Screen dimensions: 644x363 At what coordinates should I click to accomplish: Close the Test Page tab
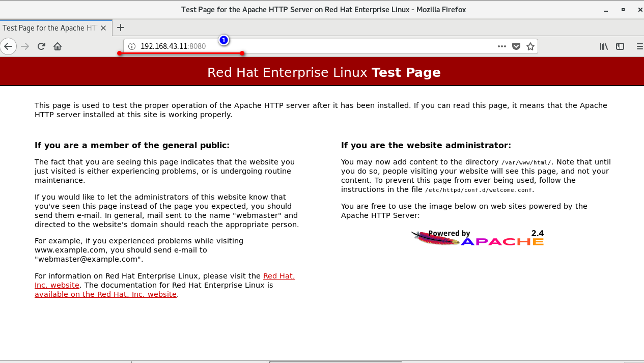coord(103,28)
